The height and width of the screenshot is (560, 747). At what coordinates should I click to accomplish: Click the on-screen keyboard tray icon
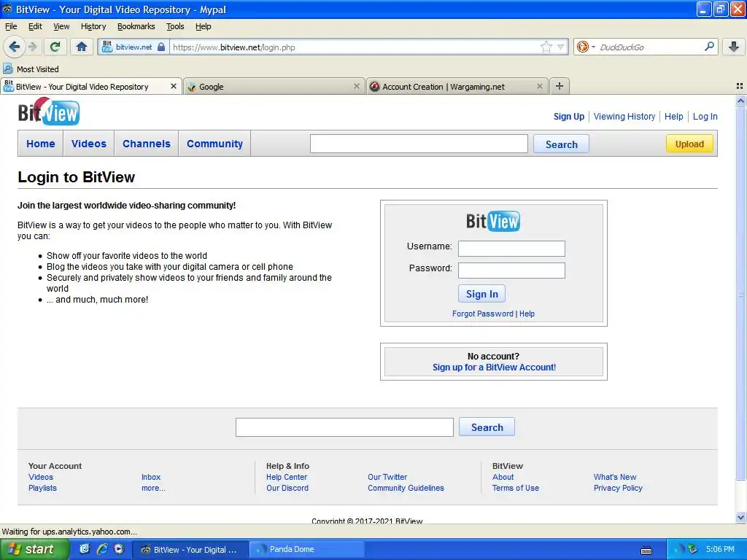[x=646, y=551]
